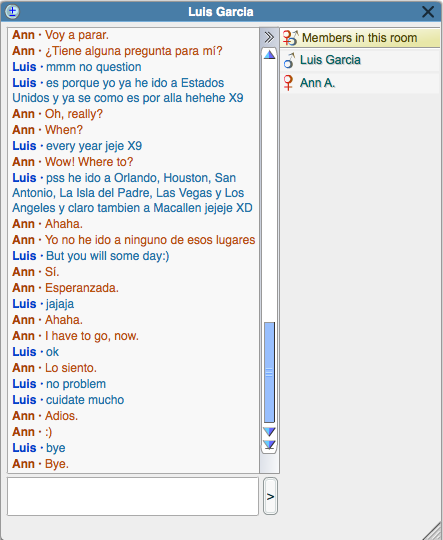Click the male symbol beside Luis Garcia
The height and width of the screenshot is (540, 443).
(289, 60)
